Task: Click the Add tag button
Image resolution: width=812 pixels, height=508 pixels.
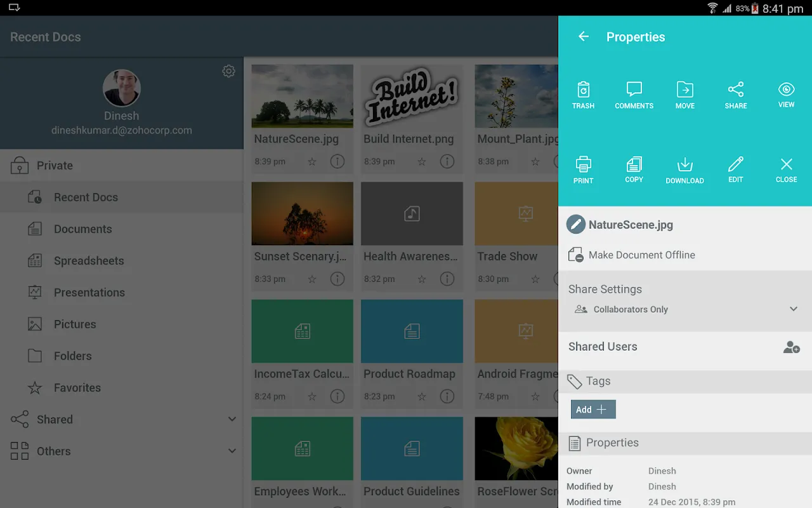Action: pyautogui.click(x=593, y=410)
